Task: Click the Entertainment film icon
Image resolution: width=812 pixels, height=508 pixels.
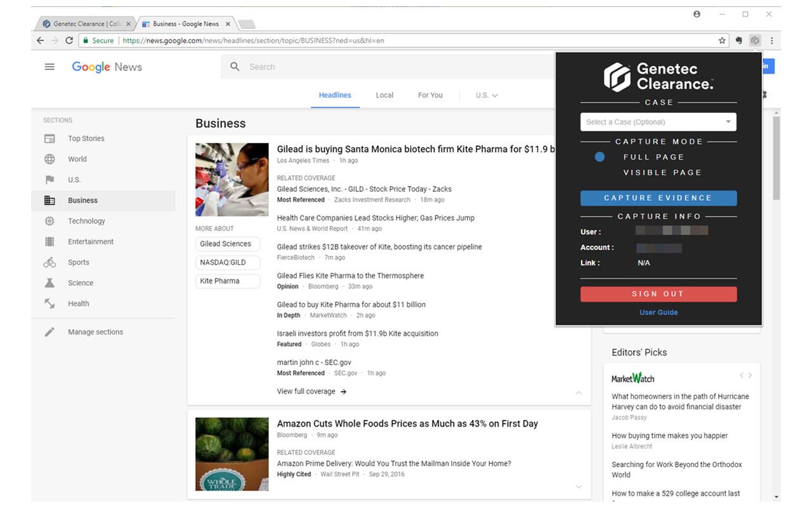Action: pos(49,242)
